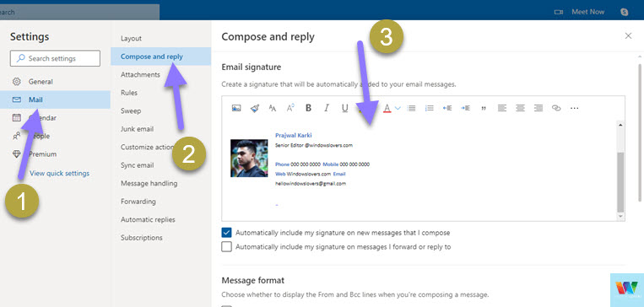Image resolution: width=644 pixels, height=307 pixels.
Task: Insert a numbered list
Action: 430,108
